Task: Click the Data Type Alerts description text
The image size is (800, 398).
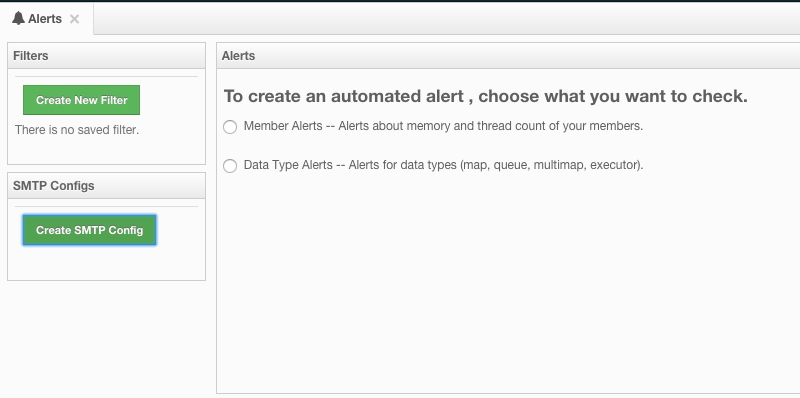Action: tap(443, 165)
